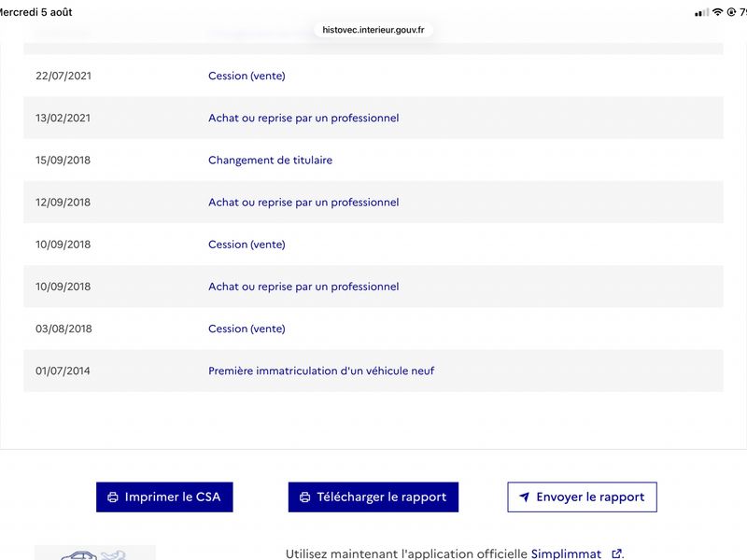Tap the cellular signal bars icon

[x=702, y=13]
